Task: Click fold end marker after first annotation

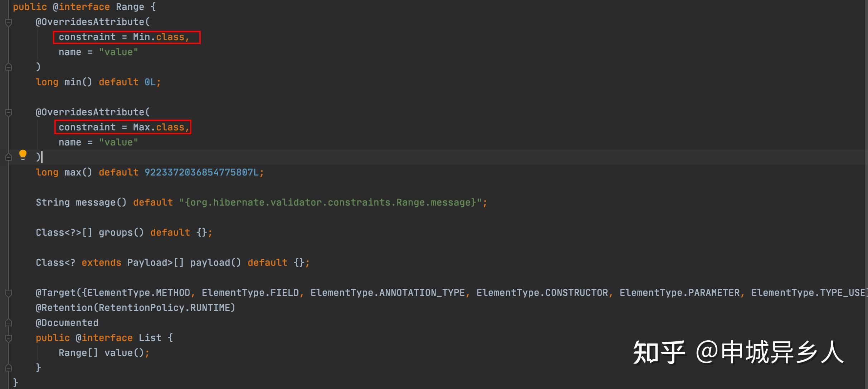Action: click(x=9, y=67)
